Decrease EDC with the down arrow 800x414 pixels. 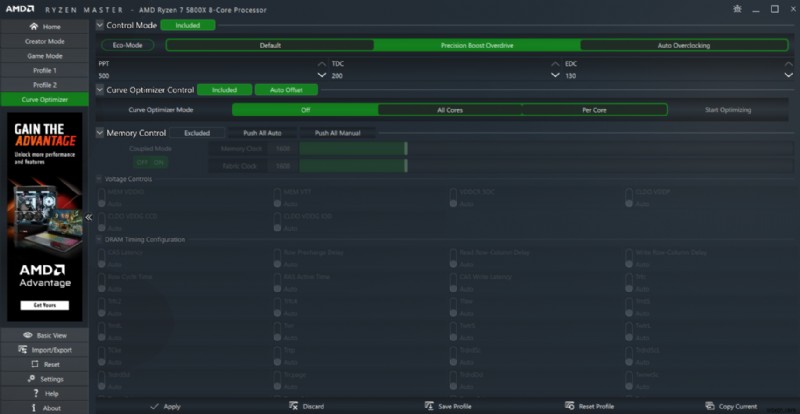coord(788,76)
